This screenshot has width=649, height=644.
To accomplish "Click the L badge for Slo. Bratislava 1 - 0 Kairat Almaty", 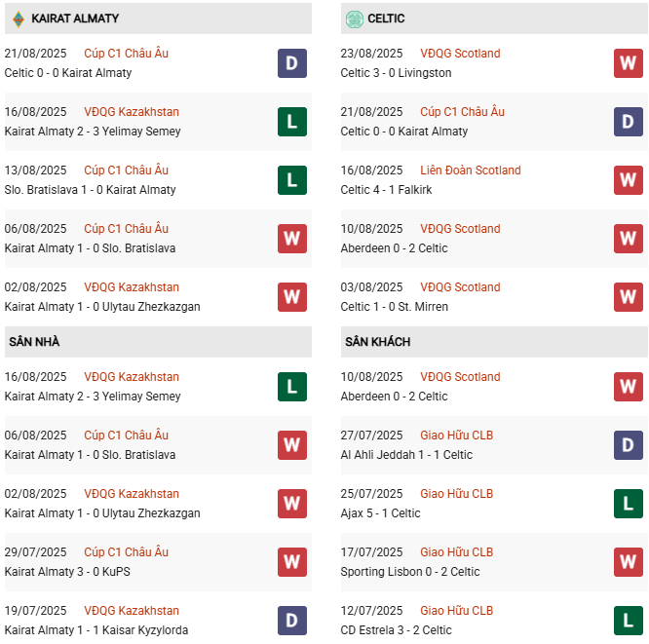I will click(292, 180).
